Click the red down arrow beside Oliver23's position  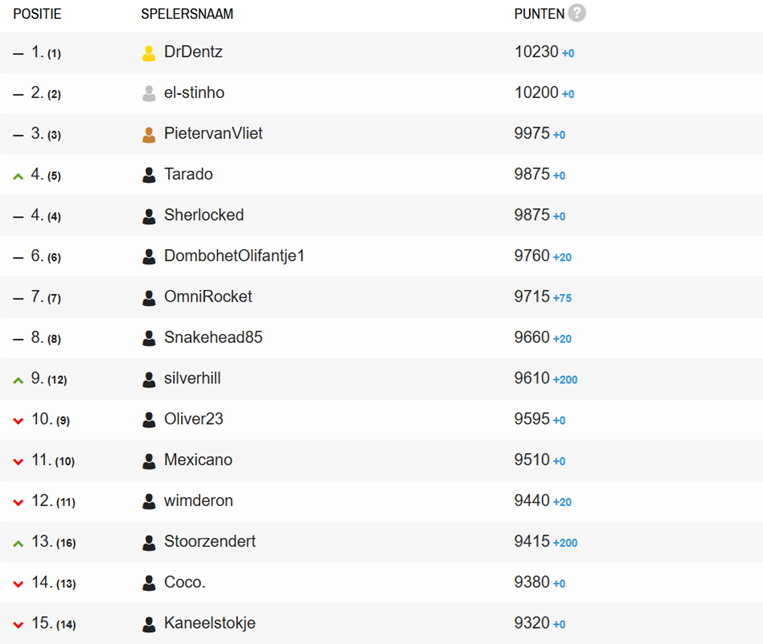click(18, 421)
